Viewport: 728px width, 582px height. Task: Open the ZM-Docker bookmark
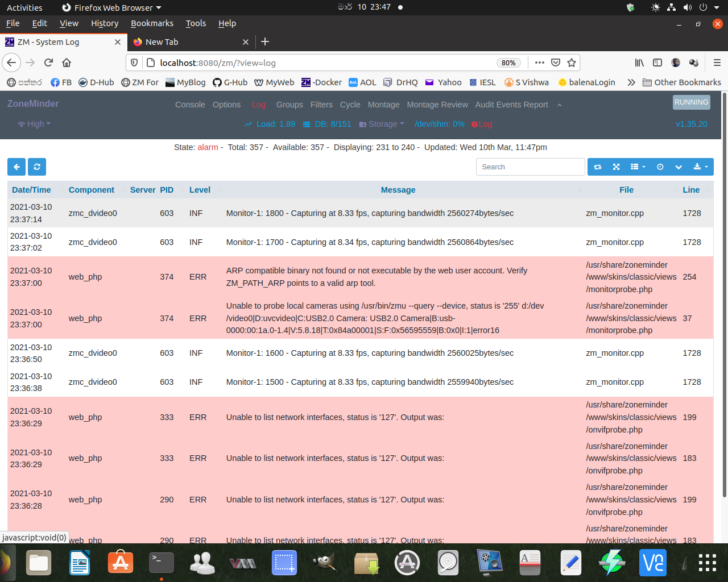[x=321, y=82]
